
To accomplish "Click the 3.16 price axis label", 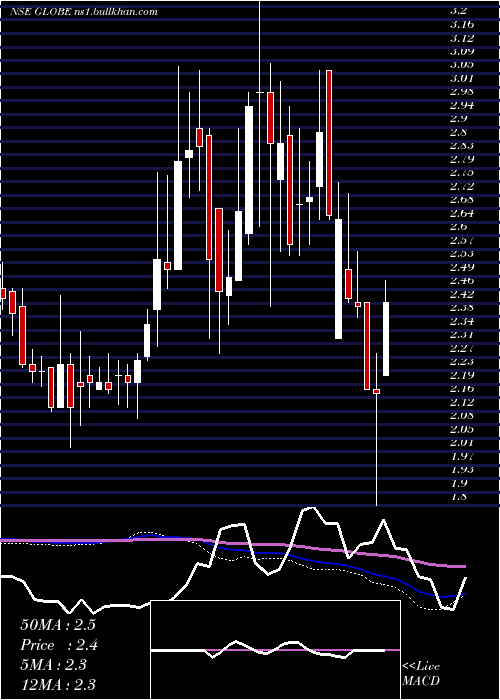I will tap(462, 24).
